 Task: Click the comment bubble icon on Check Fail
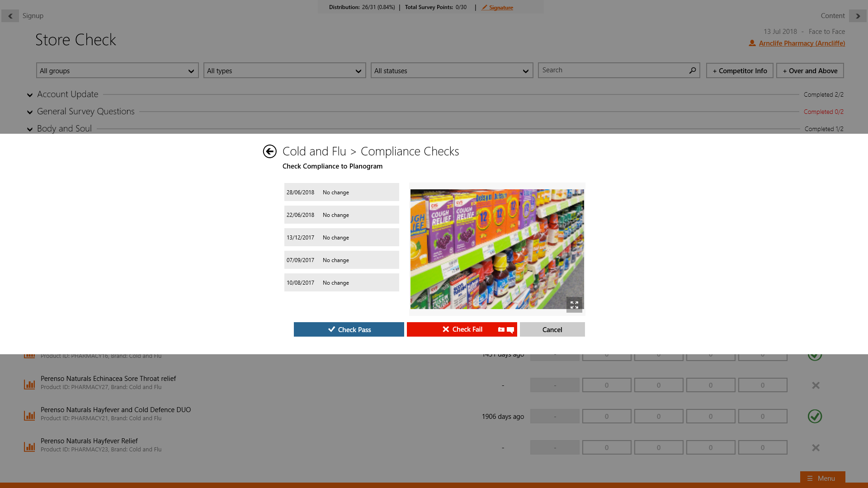[x=510, y=330]
